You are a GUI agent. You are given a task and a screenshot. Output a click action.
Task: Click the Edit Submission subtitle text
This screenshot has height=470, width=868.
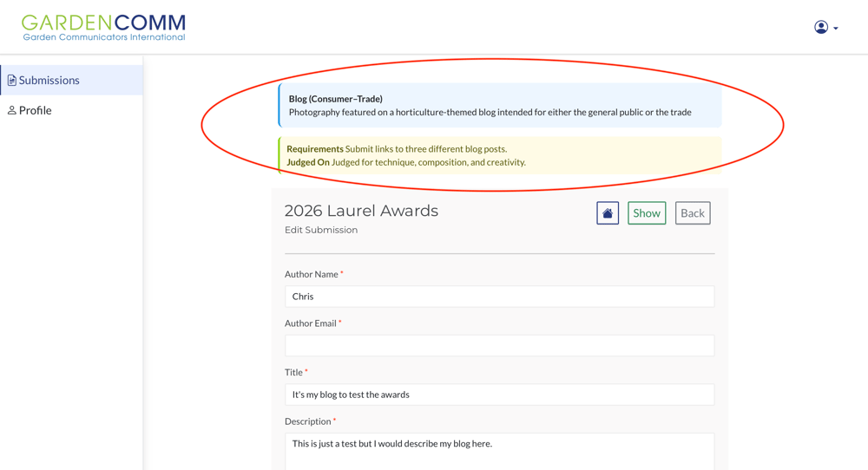click(321, 230)
